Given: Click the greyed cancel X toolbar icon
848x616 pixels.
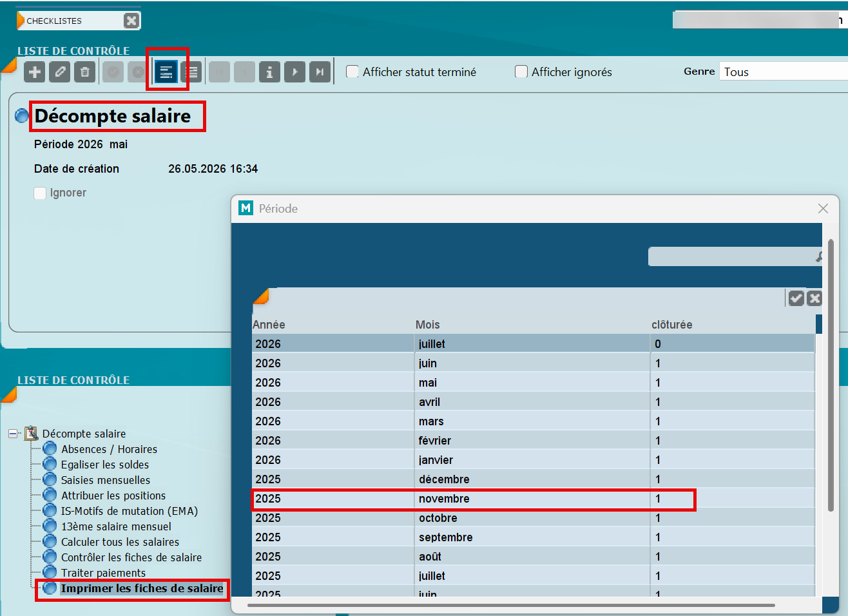Looking at the screenshot, I should tap(137, 72).
